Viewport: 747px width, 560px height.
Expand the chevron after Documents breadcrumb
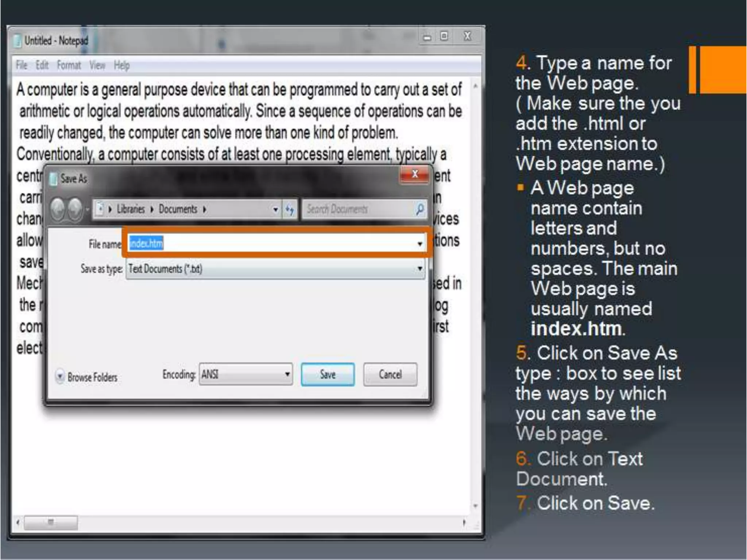(205, 210)
